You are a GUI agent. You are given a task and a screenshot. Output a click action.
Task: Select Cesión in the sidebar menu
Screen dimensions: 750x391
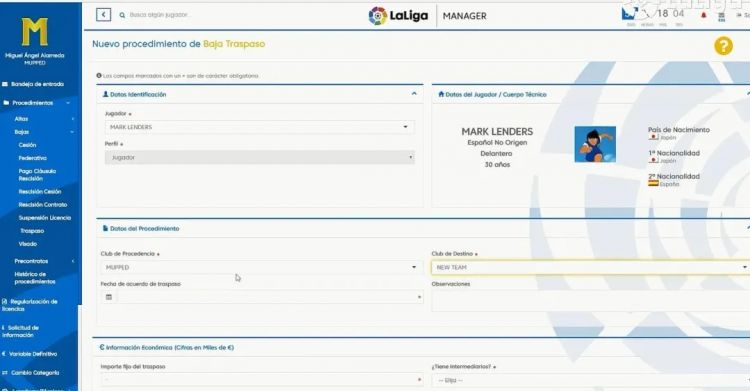click(x=27, y=145)
